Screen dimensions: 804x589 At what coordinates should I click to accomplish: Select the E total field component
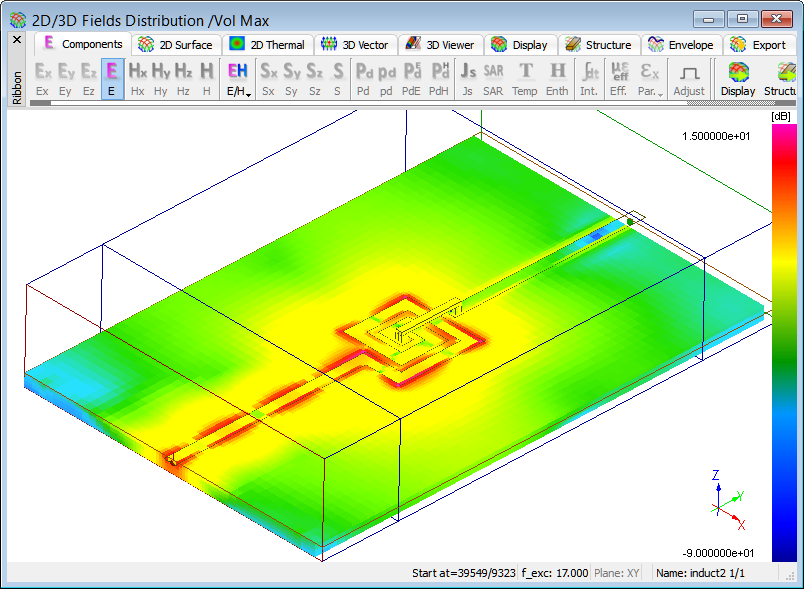click(x=112, y=78)
